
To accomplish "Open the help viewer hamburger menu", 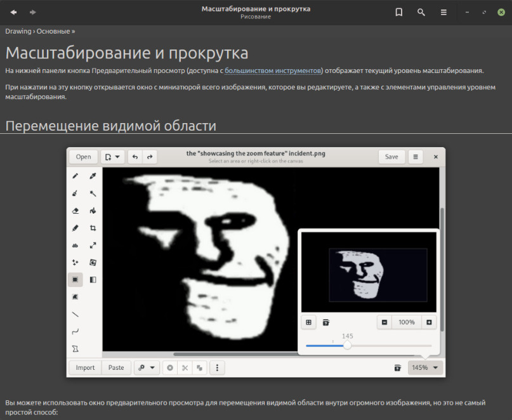I will coord(443,12).
